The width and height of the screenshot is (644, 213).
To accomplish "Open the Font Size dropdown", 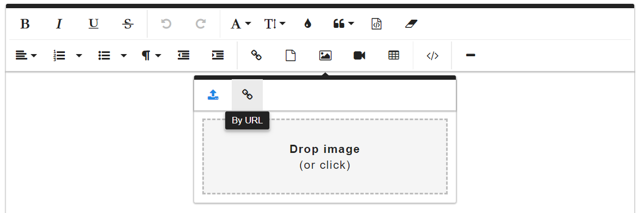I will tap(274, 24).
